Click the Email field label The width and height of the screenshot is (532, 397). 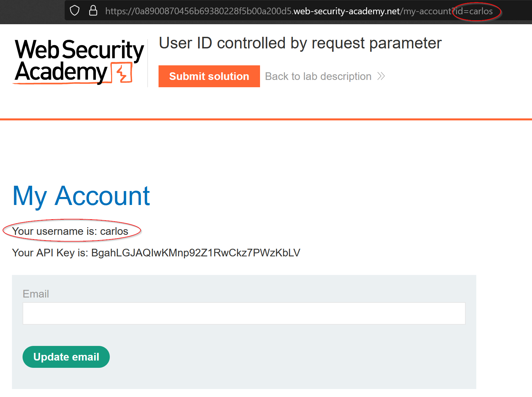(36, 294)
